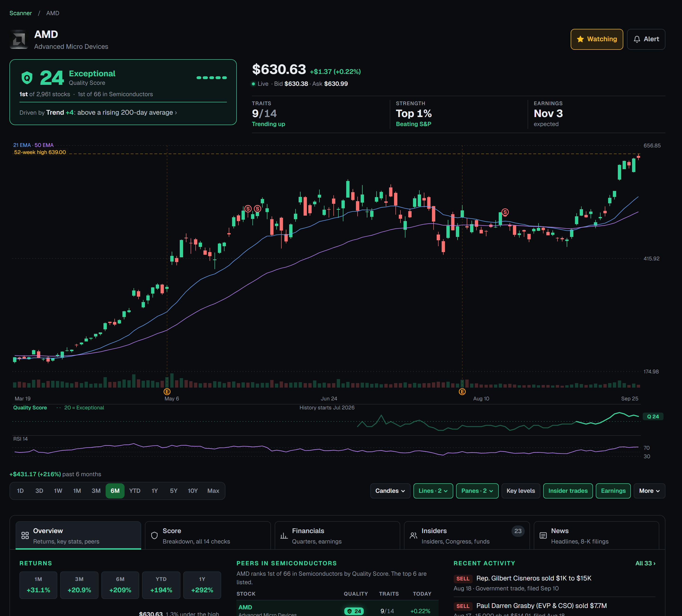
Task: Select the 1Y time range
Action: coord(155,491)
